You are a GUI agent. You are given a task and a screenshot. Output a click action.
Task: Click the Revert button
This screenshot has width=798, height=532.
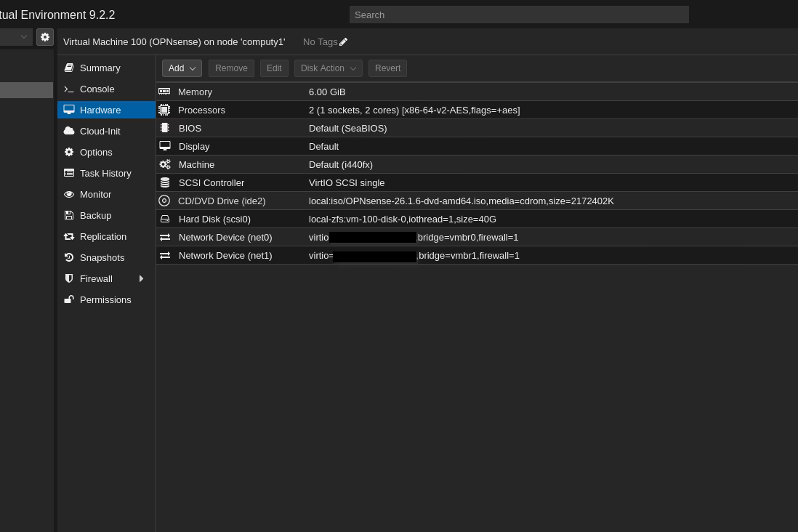click(x=387, y=68)
